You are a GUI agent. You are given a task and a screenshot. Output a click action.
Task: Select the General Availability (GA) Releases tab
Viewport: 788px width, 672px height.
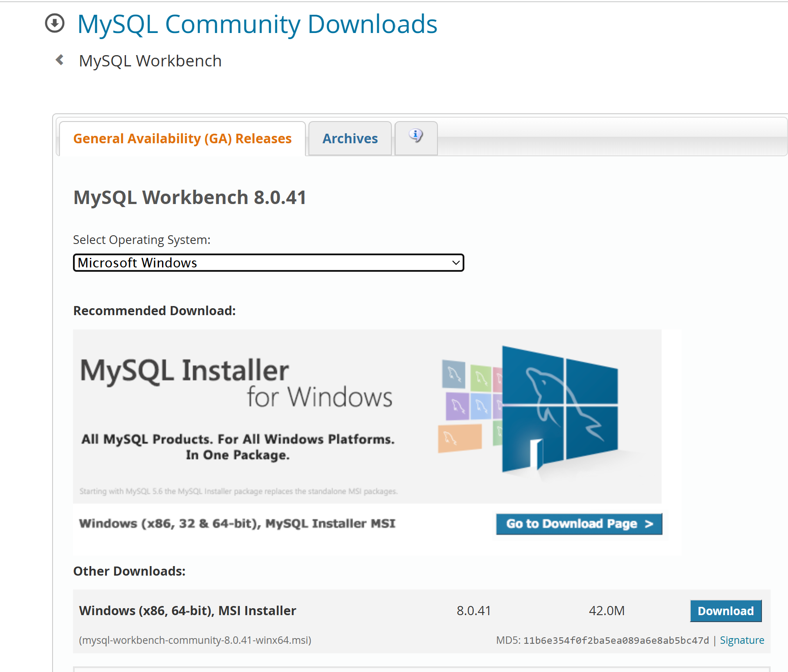[182, 138]
